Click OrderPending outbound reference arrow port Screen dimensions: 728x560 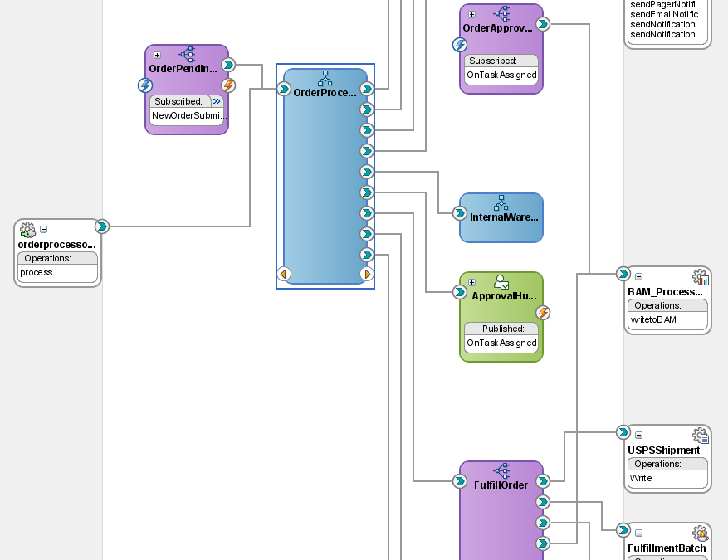[228, 65]
